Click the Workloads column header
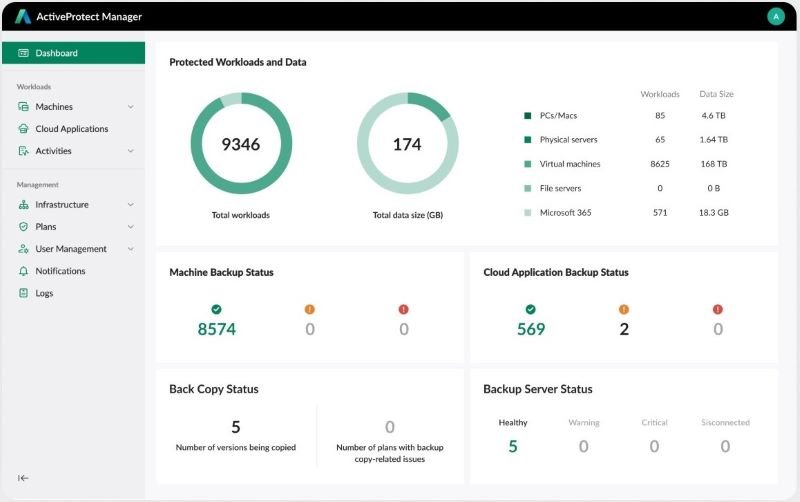 660,94
